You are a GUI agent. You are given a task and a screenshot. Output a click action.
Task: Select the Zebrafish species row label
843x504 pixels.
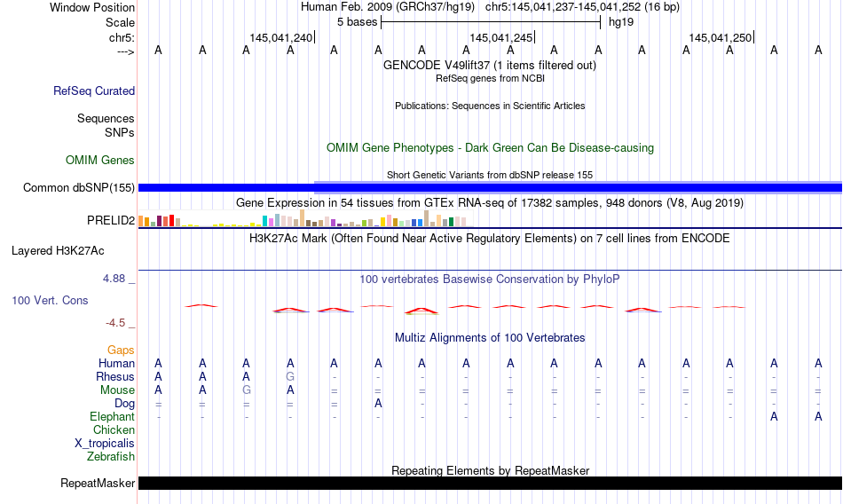tap(111, 457)
